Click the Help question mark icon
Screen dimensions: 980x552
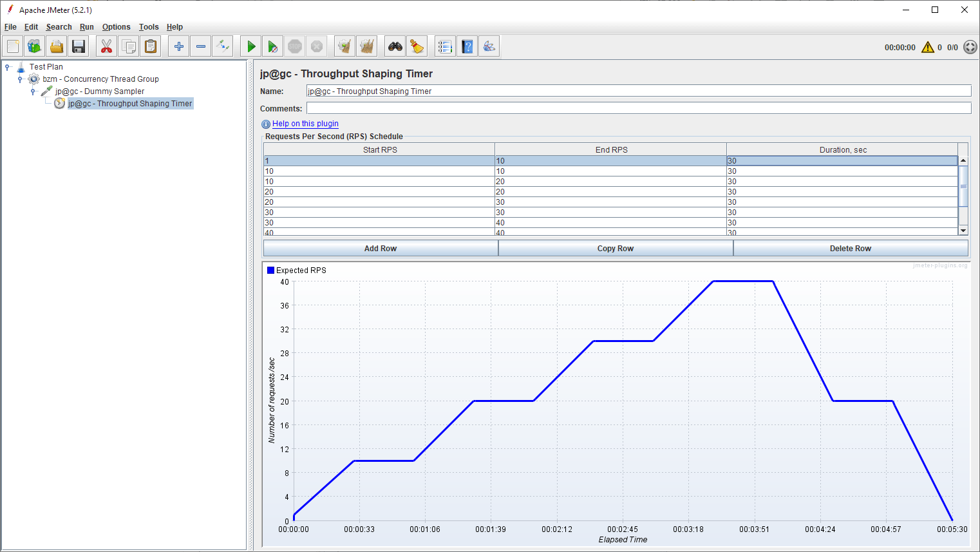click(467, 46)
